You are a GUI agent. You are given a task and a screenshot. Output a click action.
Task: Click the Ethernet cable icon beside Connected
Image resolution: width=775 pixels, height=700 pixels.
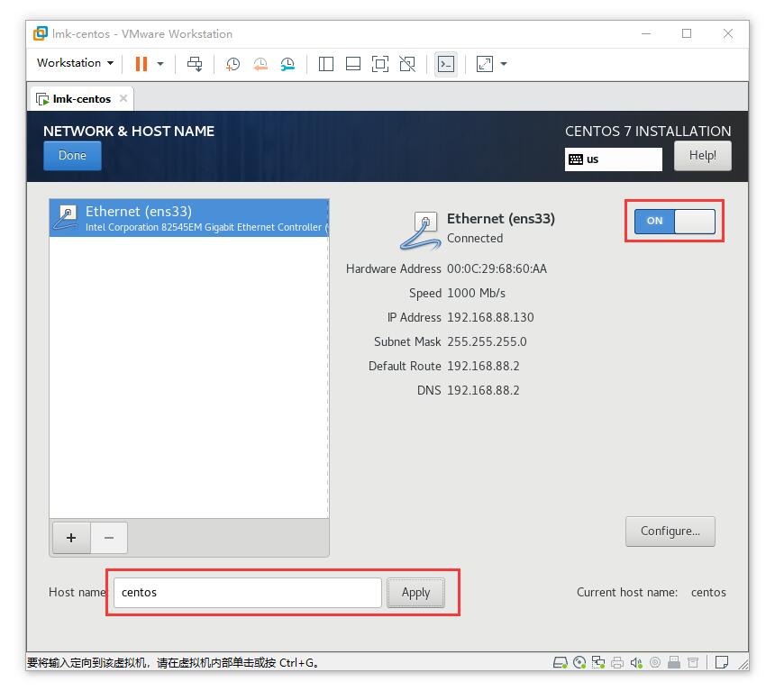point(420,230)
